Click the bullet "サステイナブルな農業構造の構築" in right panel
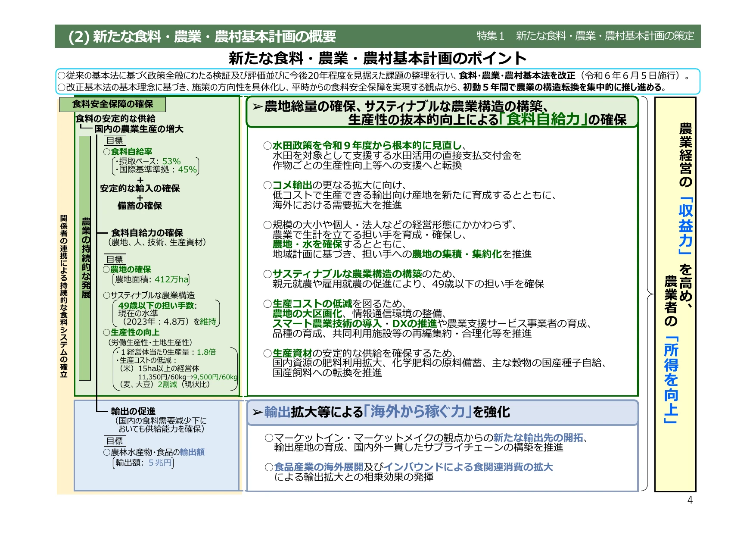 tap(347, 274)
